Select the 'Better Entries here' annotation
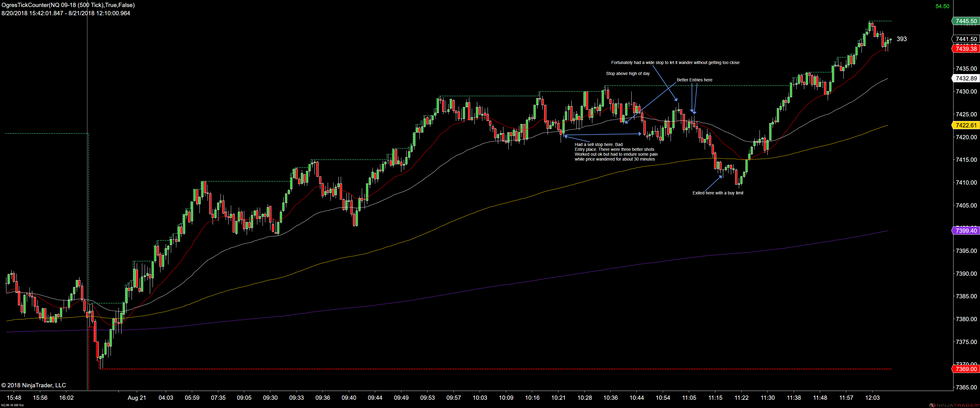 click(x=694, y=80)
